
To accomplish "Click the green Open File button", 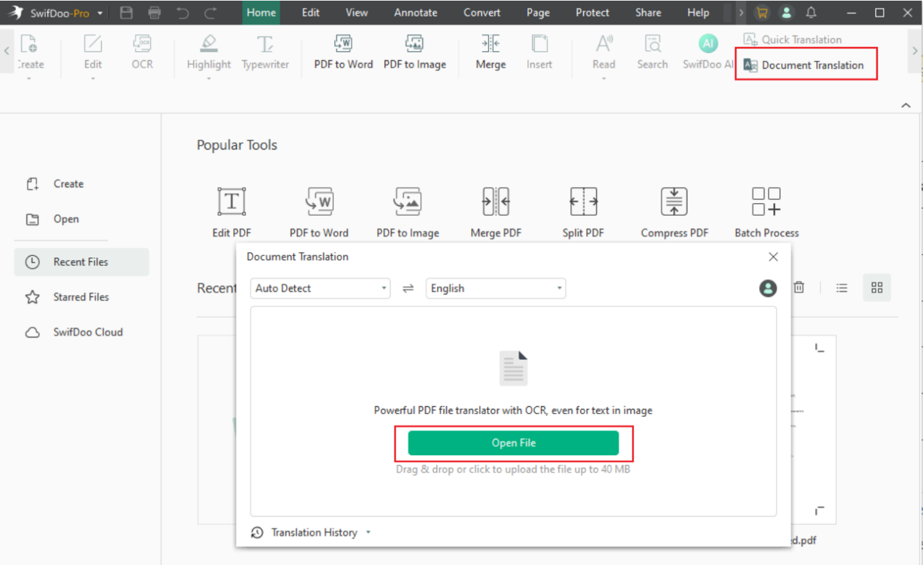I will [514, 443].
